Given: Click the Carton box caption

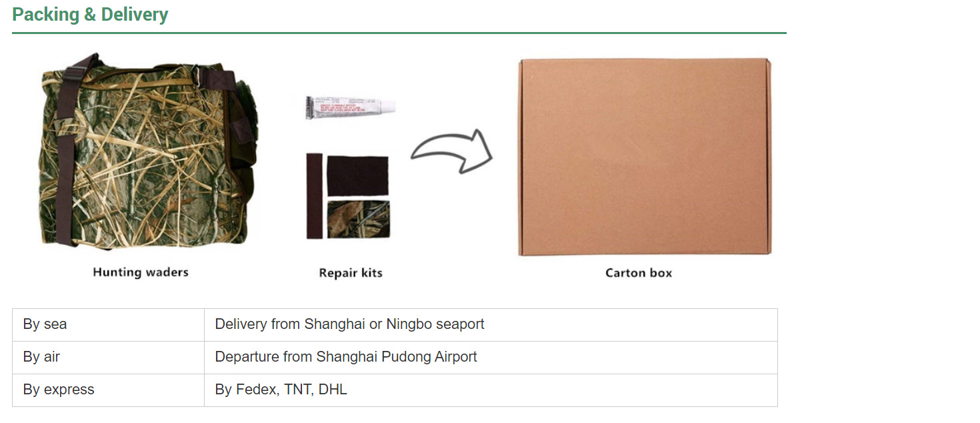Looking at the screenshot, I should point(639,273).
